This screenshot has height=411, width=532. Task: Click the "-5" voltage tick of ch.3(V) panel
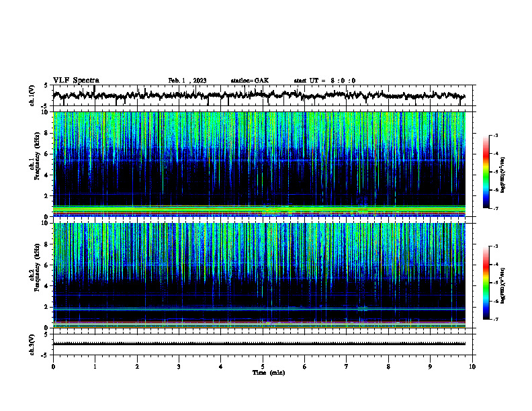coord(45,355)
